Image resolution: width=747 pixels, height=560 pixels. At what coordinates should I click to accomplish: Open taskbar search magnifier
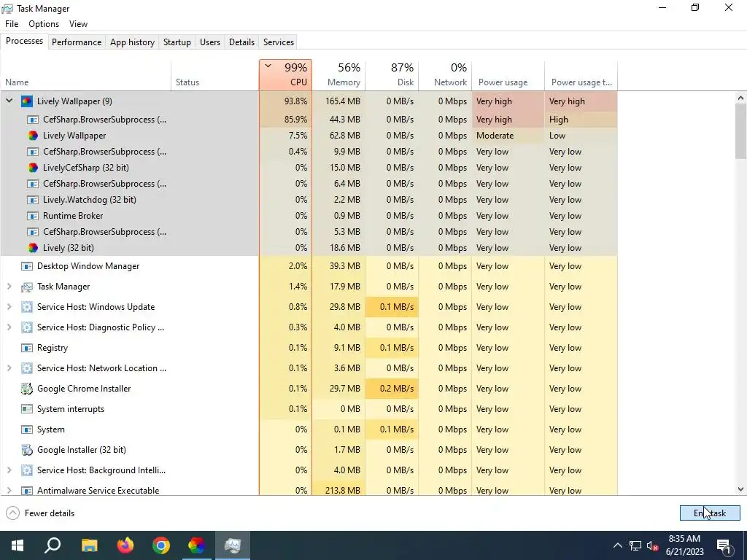53,545
